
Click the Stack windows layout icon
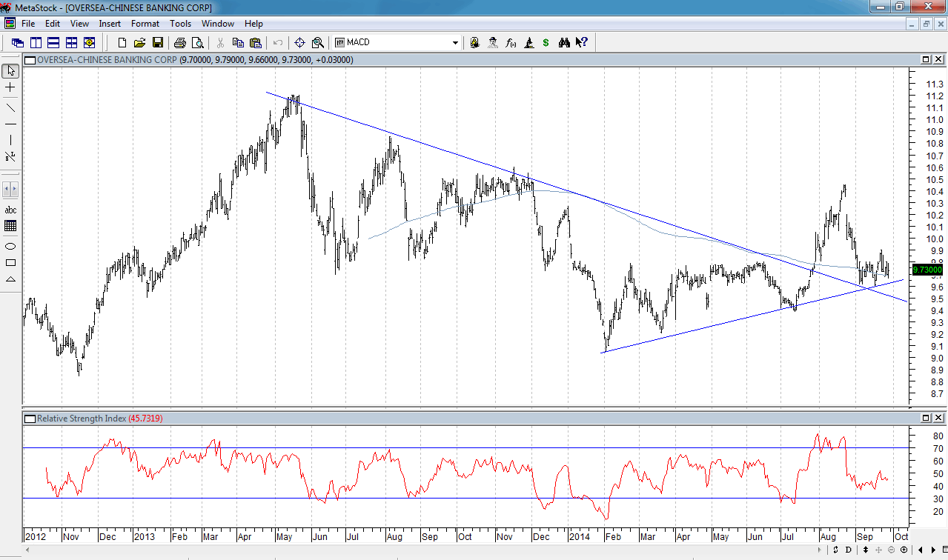tap(53, 43)
